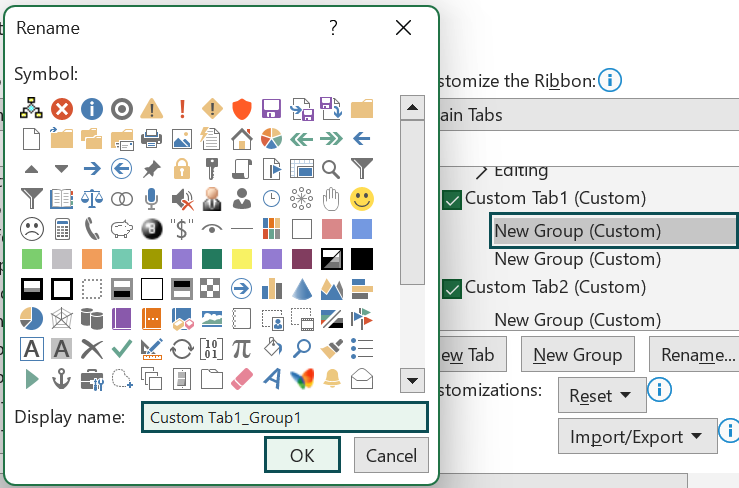Pick the printer symbol
Screen dimensions: 739x488
click(x=152, y=139)
